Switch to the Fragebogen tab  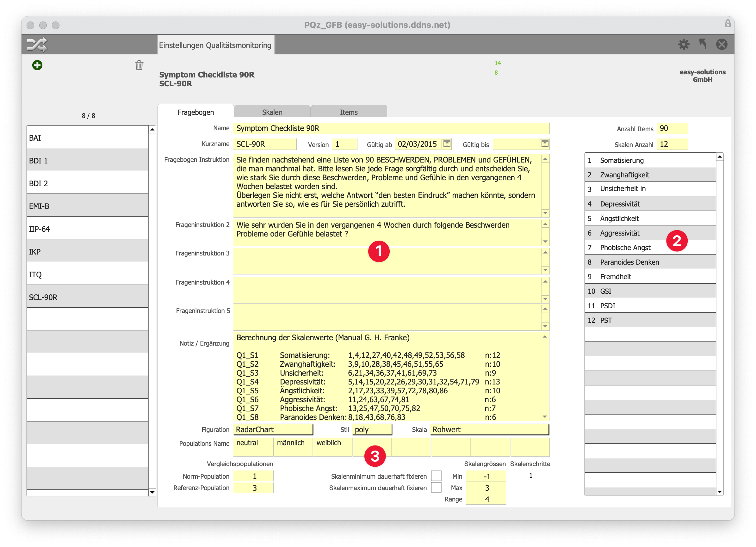pyautogui.click(x=196, y=112)
